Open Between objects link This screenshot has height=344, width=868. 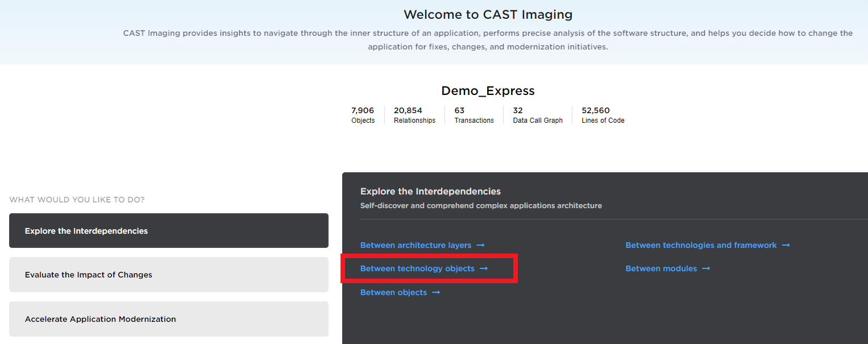[x=400, y=292]
